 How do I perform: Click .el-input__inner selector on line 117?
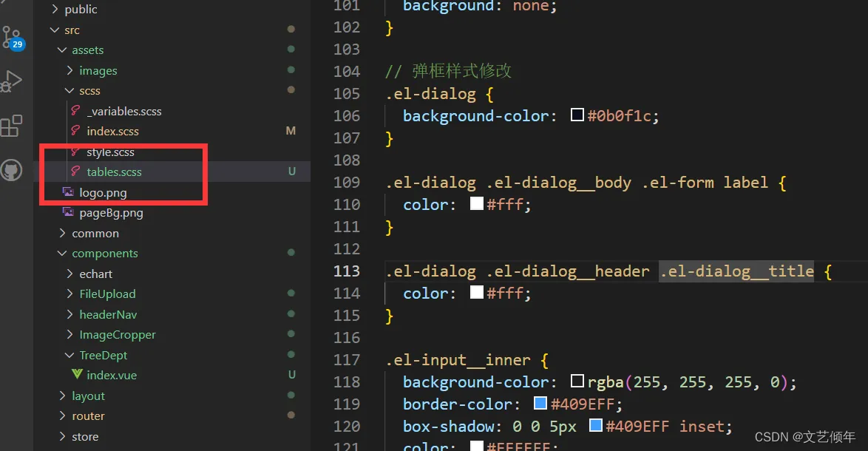point(458,360)
